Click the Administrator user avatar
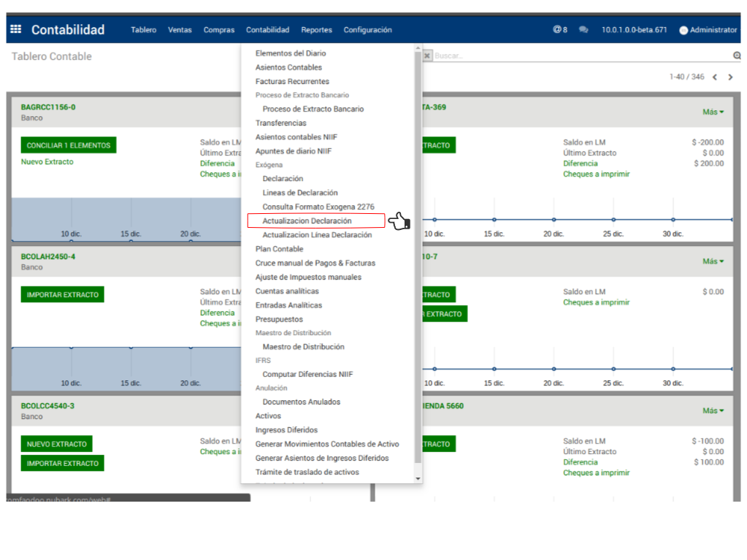 pyautogui.click(x=683, y=31)
